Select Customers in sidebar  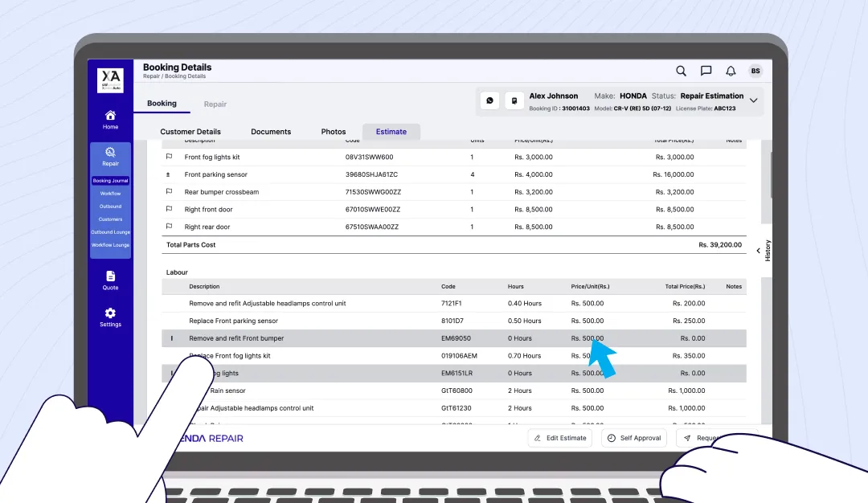pyautogui.click(x=110, y=219)
